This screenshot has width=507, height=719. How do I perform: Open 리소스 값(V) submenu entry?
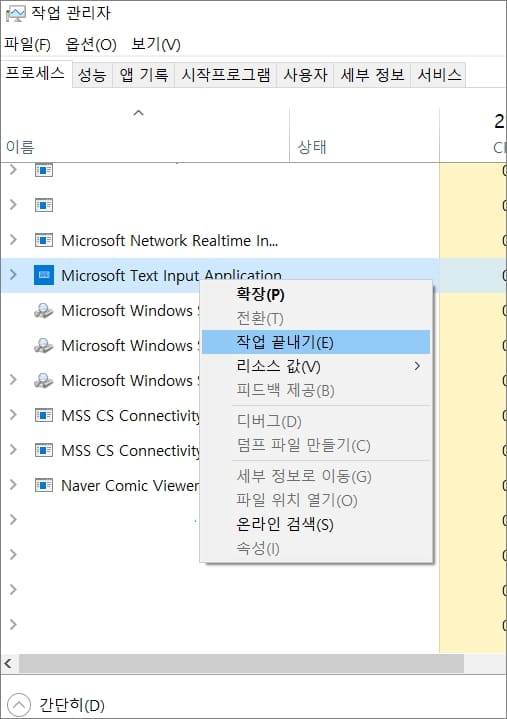(316, 366)
